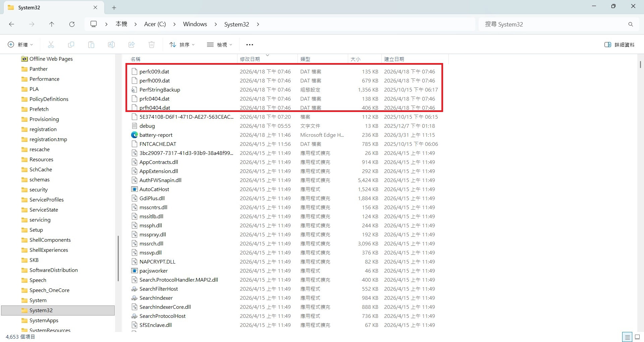
Task: Sort by the 類型 column header
Action: pos(323,59)
